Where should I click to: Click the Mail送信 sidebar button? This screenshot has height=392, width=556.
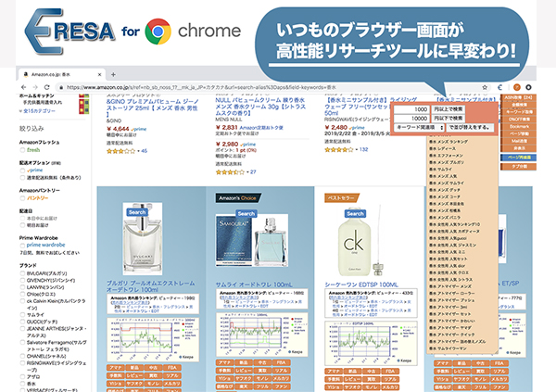[x=518, y=141]
